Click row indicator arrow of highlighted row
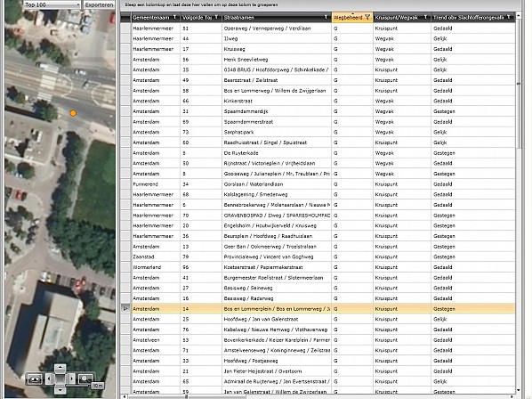Viewport: 532px width, 399px height. click(125, 309)
